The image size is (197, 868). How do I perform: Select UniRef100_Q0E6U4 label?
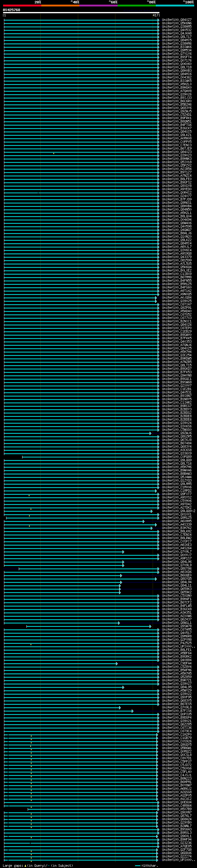pos(177,802)
